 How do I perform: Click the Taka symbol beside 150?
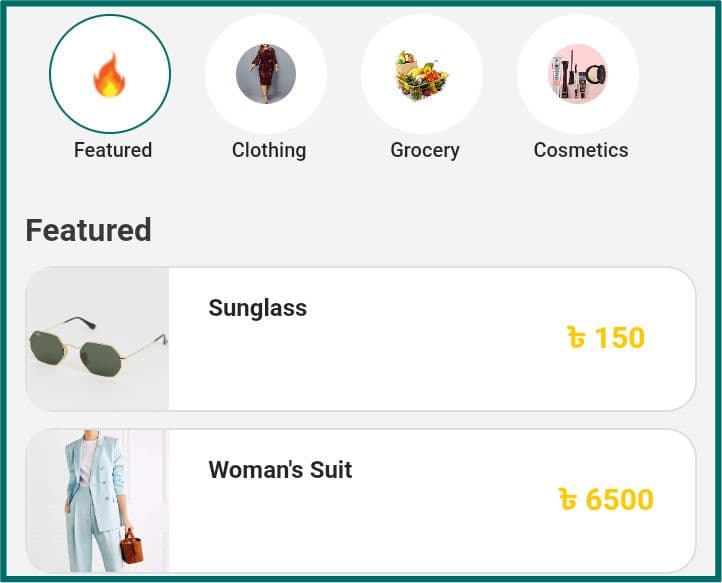(576, 338)
